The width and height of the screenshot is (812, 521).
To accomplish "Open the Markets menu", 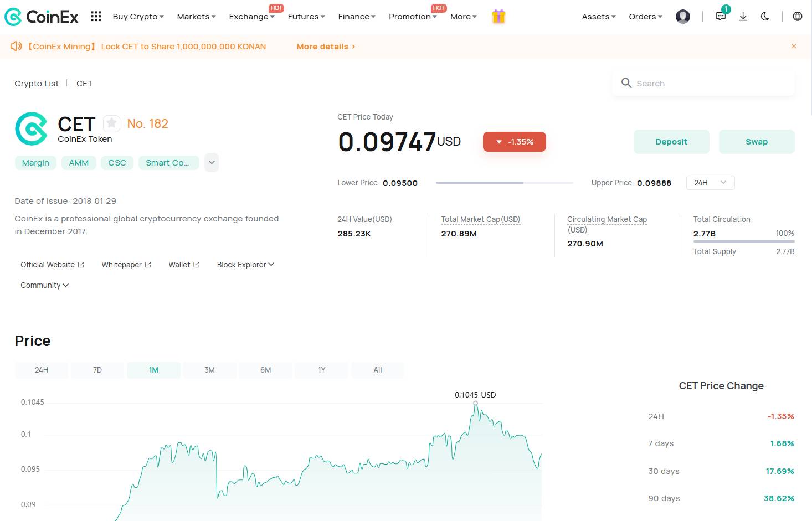I will pyautogui.click(x=197, y=17).
